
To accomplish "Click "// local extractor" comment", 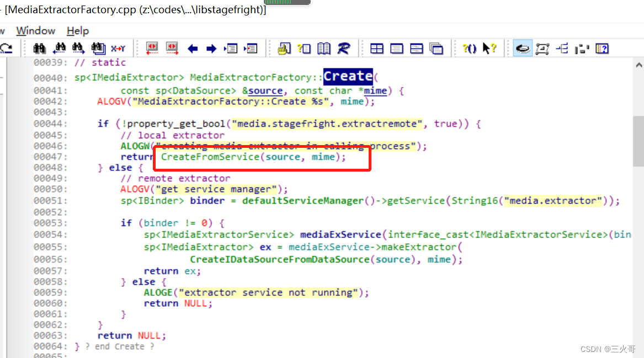I will [x=173, y=136].
